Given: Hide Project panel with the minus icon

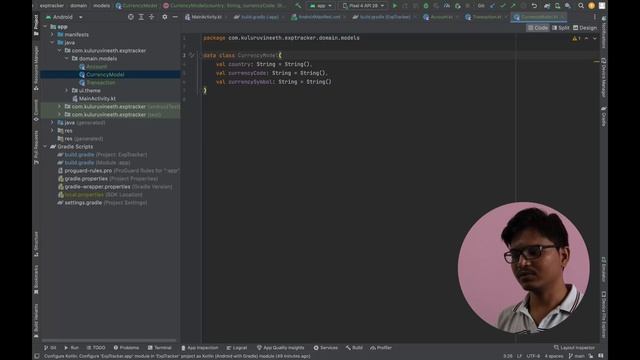Looking at the screenshot, I should click(x=175, y=17).
